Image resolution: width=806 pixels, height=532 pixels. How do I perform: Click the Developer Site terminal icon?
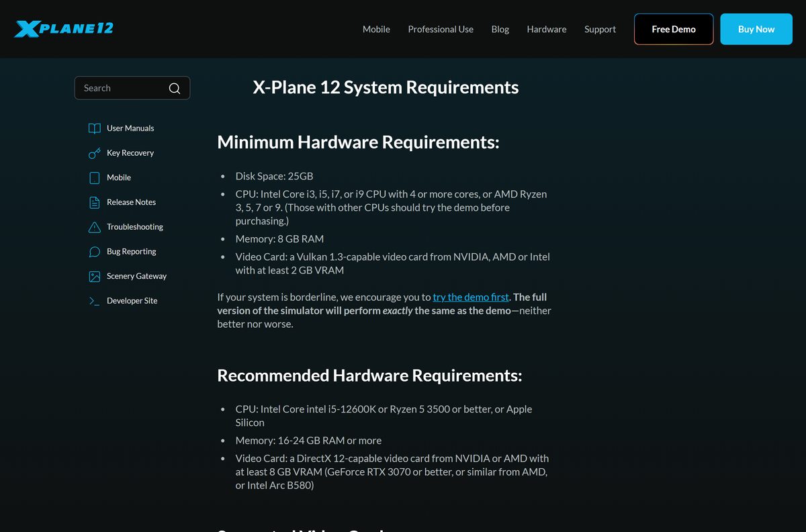95,301
